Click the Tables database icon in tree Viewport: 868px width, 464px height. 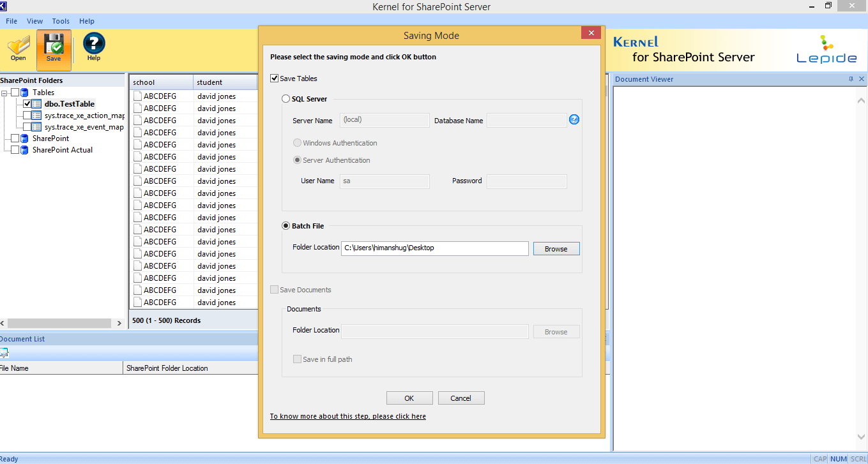tap(24, 93)
